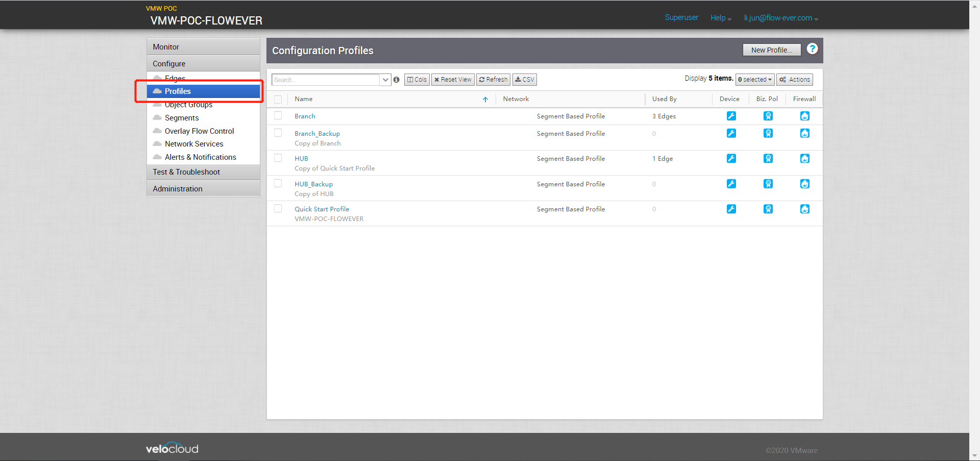980x461 pixels.
Task: Expand the Monitor section
Action: (x=203, y=46)
